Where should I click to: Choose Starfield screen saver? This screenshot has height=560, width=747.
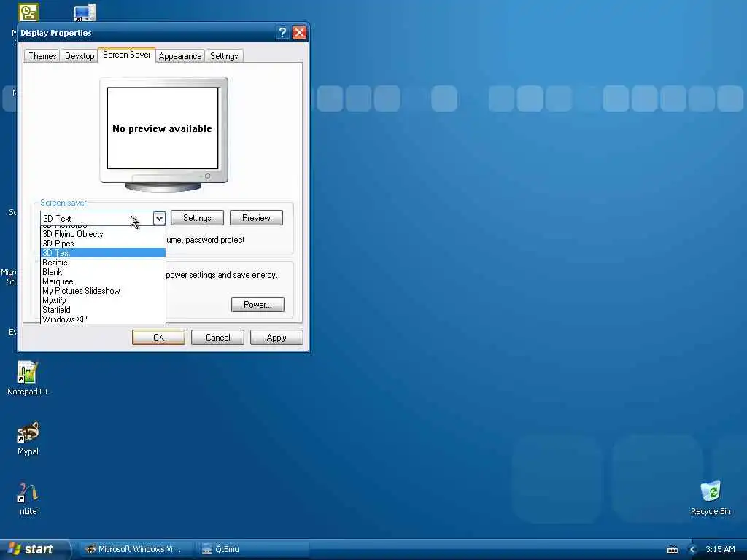tap(103, 310)
